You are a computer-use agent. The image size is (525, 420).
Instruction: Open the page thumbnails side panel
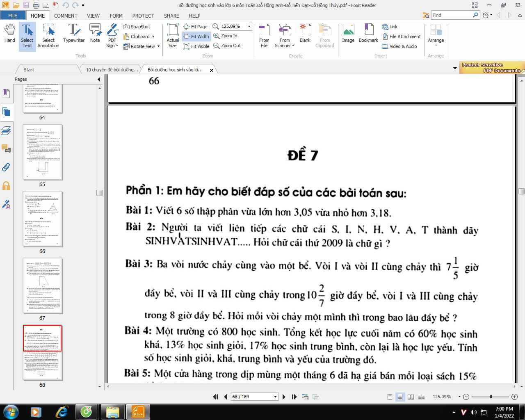coord(6,112)
